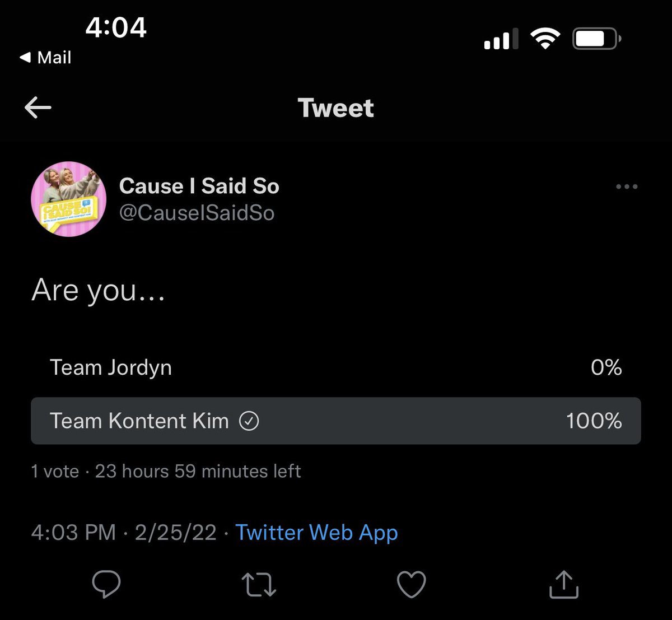Like the tweet with heart icon
Screen dimensions: 672x620
click(x=412, y=584)
